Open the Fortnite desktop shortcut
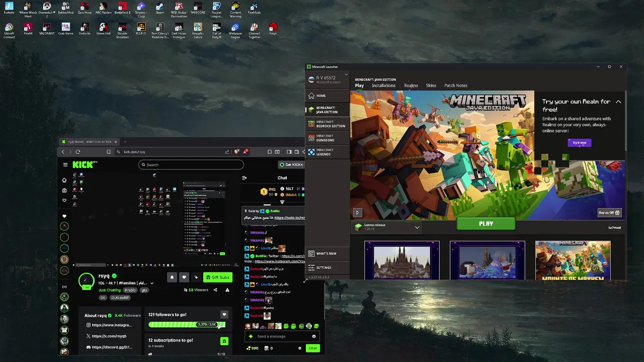This screenshot has width=644, height=362. [x=9, y=9]
